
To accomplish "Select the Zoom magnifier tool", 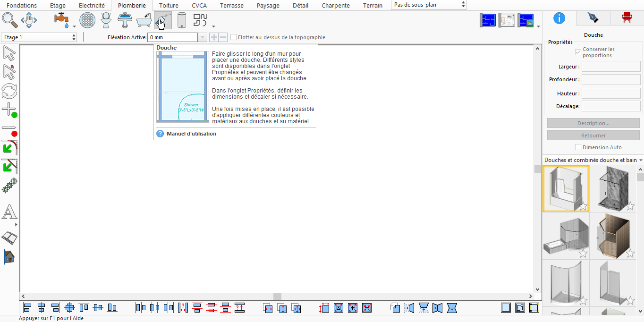I will tap(10, 20).
